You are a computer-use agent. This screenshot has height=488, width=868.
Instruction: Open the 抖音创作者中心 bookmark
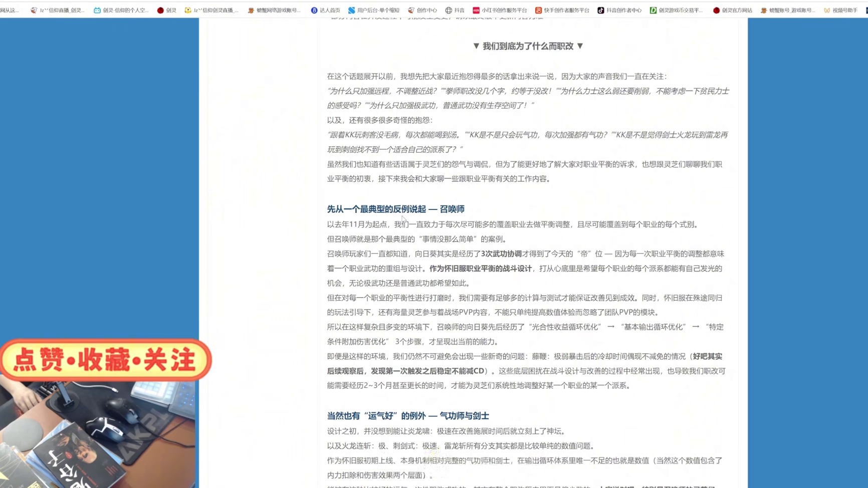pos(619,10)
